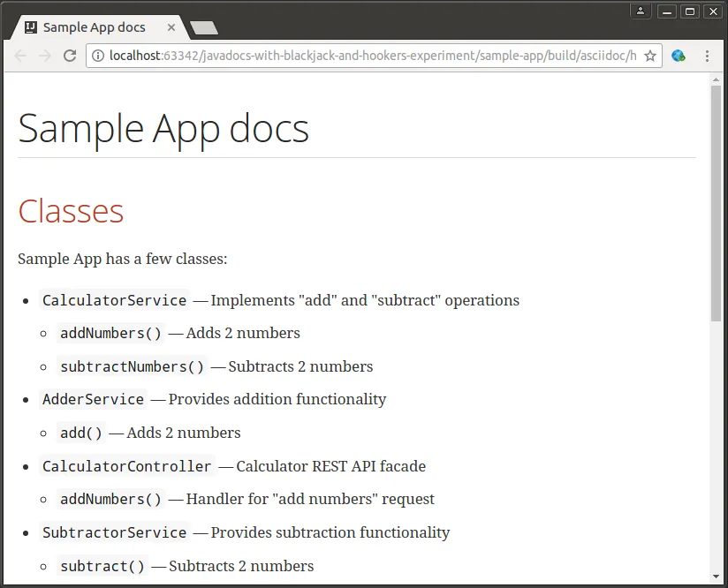Open the Chrome three-dot menu
This screenshot has width=728, height=588.
pos(707,56)
